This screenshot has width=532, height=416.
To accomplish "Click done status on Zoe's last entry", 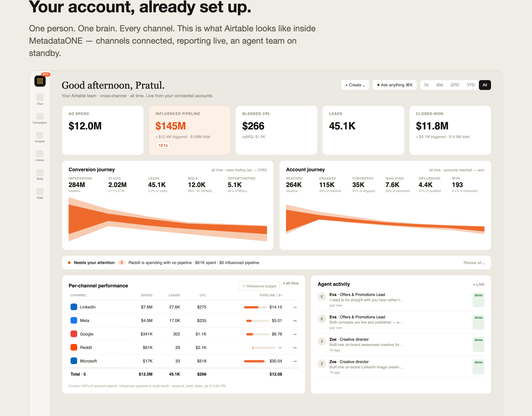I will 478,366.
